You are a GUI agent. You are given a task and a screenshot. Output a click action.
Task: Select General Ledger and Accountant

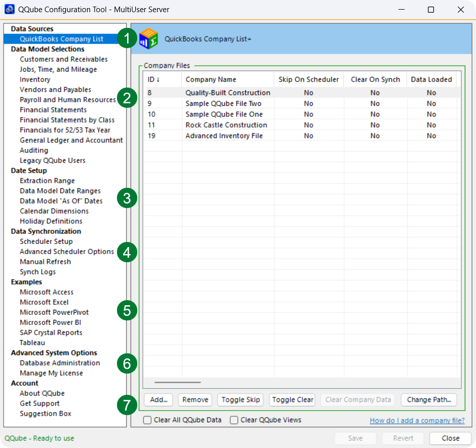(71, 140)
